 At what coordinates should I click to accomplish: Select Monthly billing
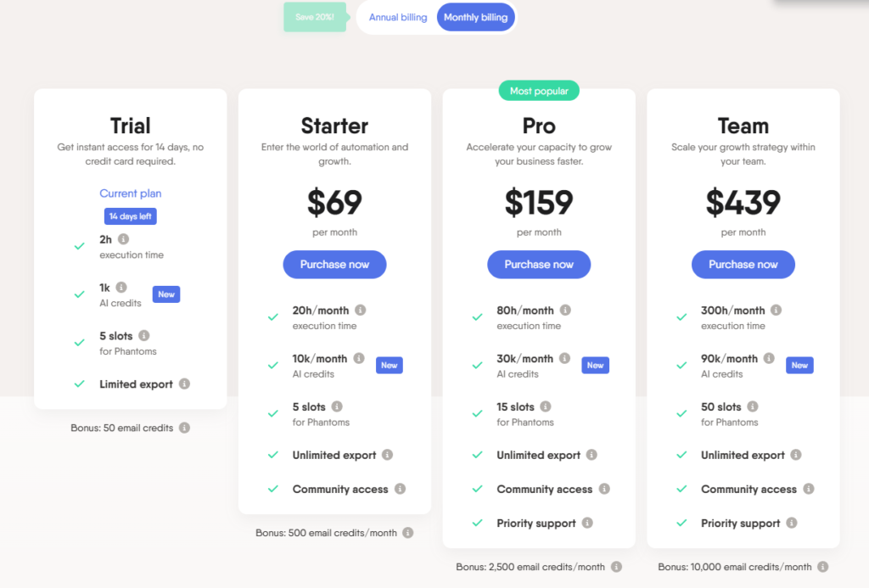coord(476,16)
